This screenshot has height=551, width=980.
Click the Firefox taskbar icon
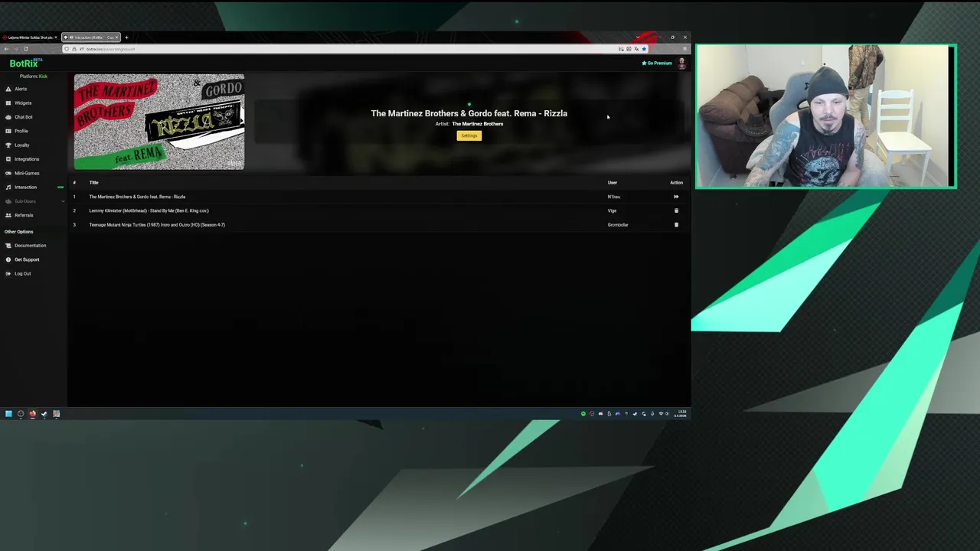pos(32,414)
